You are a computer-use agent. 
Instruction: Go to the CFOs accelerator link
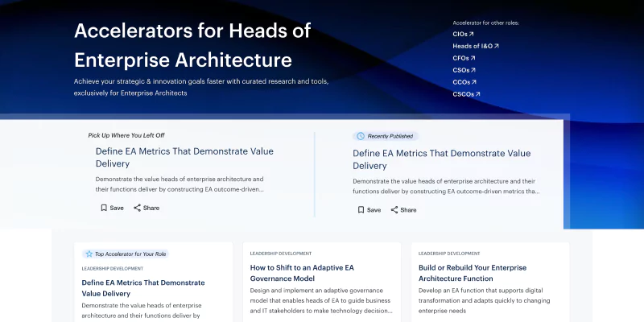point(464,58)
